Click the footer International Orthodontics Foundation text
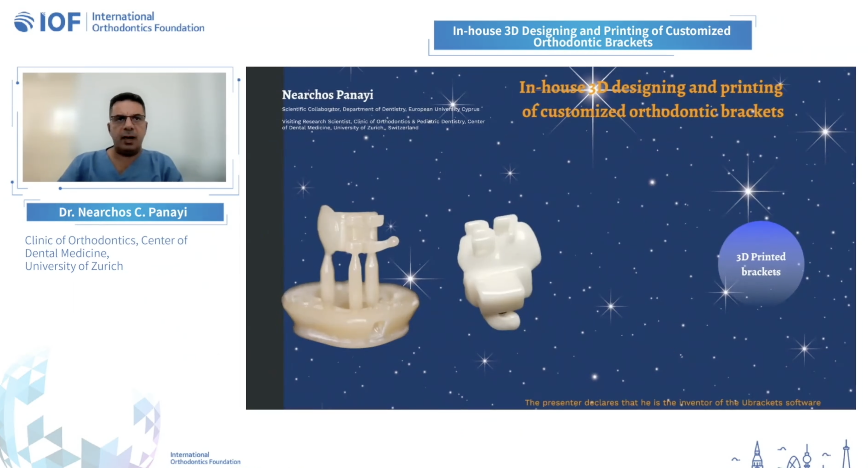The height and width of the screenshot is (468, 868). 205,458
